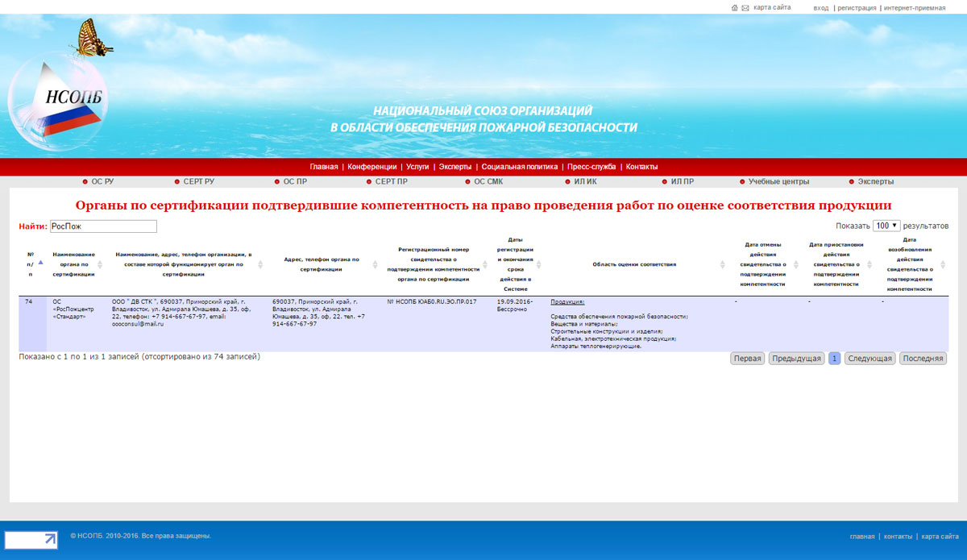Sort by Даты регистрации и окончания column
967x560 pixels.
(538, 264)
